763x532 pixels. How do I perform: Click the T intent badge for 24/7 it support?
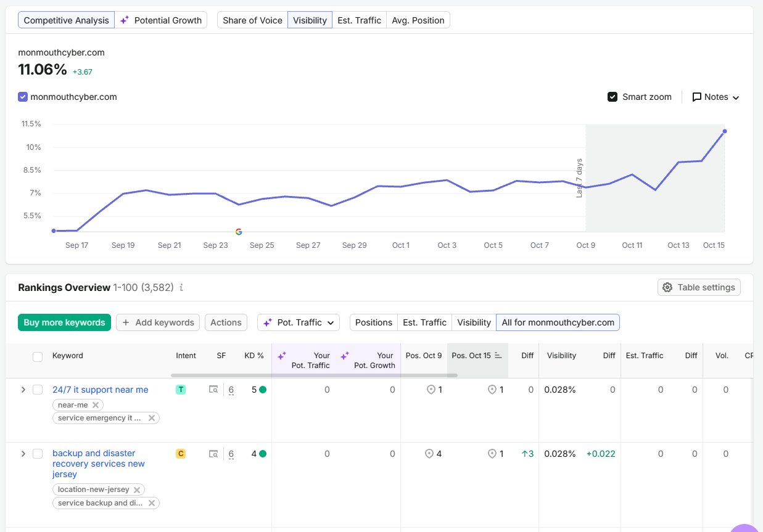click(181, 390)
